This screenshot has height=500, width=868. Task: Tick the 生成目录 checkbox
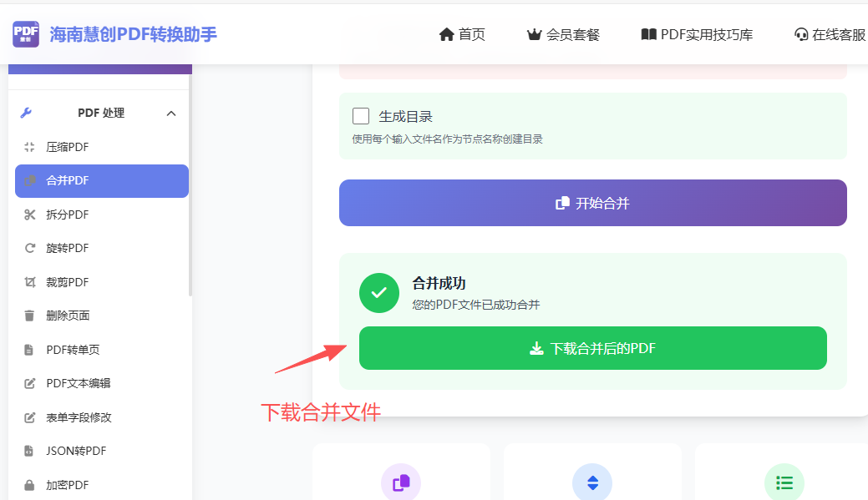point(361,116)
